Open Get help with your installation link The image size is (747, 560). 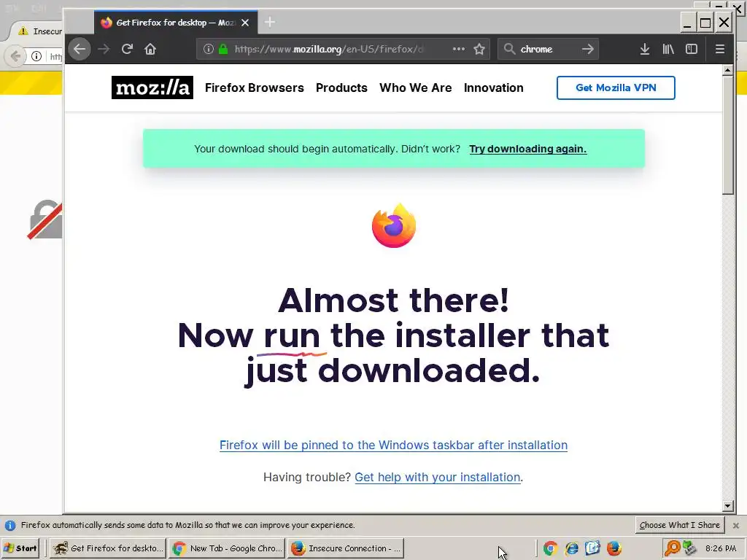pyautogui.click(x=438, y=477)
